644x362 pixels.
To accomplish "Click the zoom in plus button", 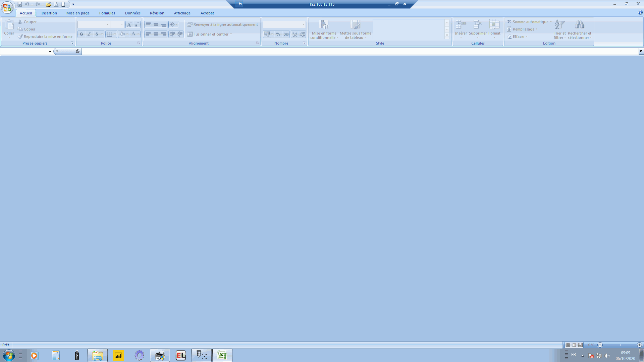I will pos(639,345).
